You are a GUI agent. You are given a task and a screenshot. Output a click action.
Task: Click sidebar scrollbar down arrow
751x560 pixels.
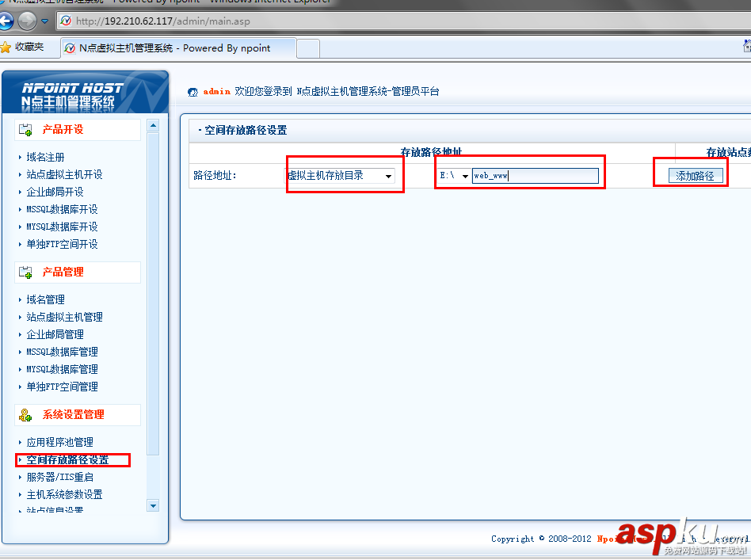point(153,506)
